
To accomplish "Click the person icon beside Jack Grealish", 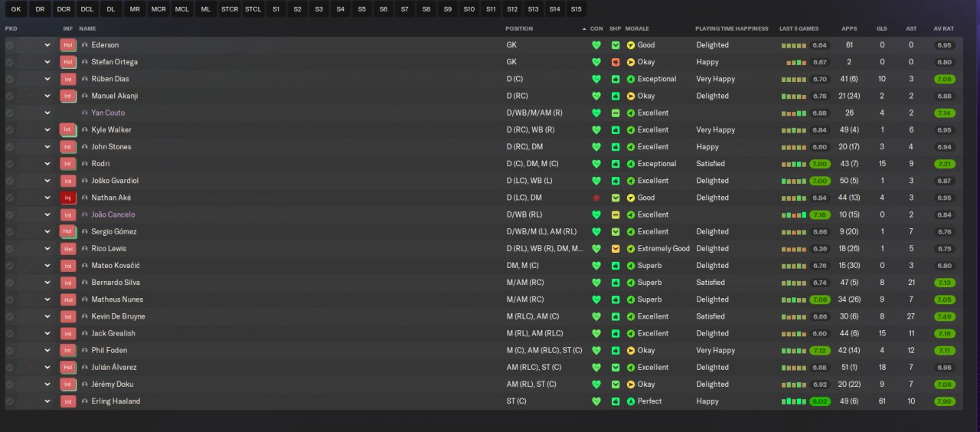I will pyautogui.click(x=85, y=333).
